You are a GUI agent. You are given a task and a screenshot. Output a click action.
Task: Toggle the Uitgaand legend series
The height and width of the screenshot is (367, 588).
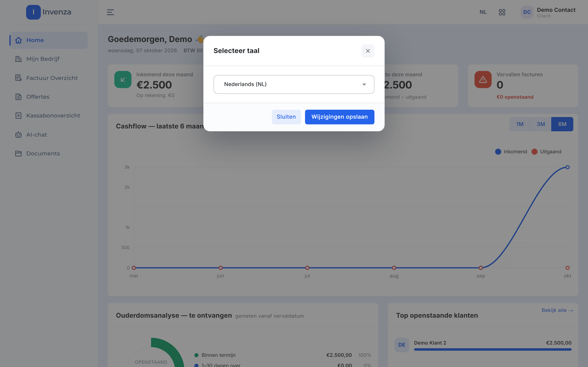[x=546, y=152]
